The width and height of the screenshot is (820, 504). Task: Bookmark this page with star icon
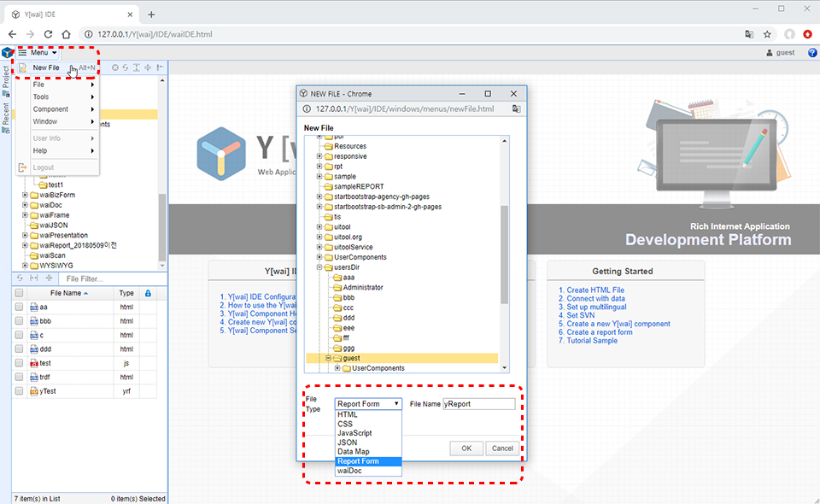[767, 34]
